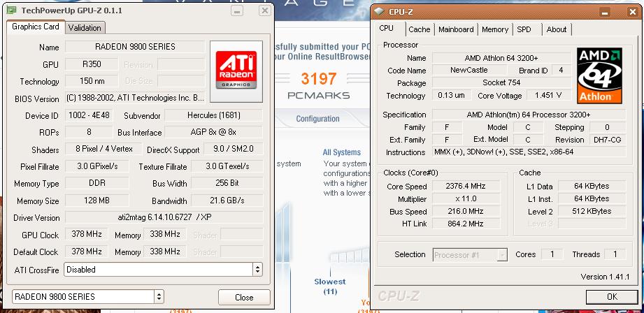The width and height of the screenshot is (644, 313).
Task: Click the Code Name value NewCastle
Action: 469,70
